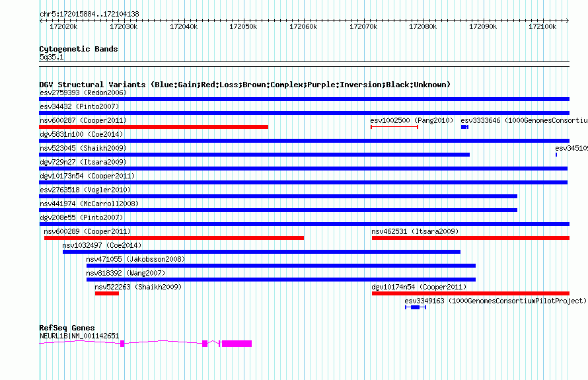Click the esv2763518 (Vogler2010) label
The image size is (588, 380).
coord(85,190)
